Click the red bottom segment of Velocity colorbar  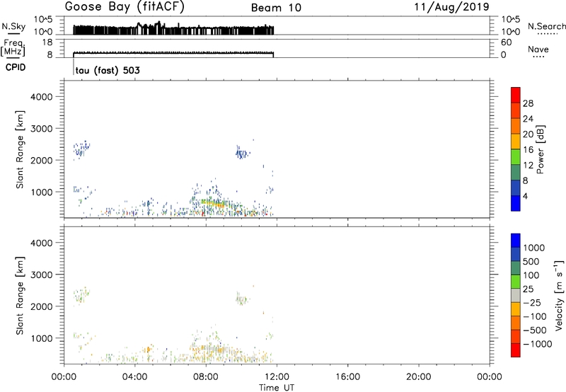[516, 350]
